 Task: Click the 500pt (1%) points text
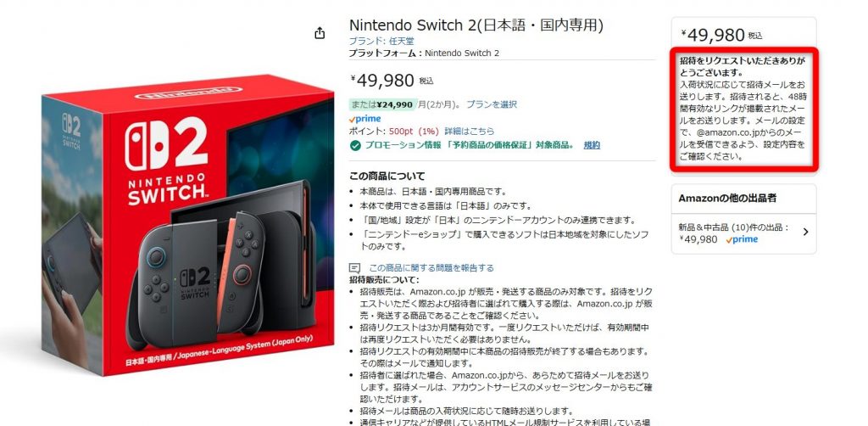414,132
